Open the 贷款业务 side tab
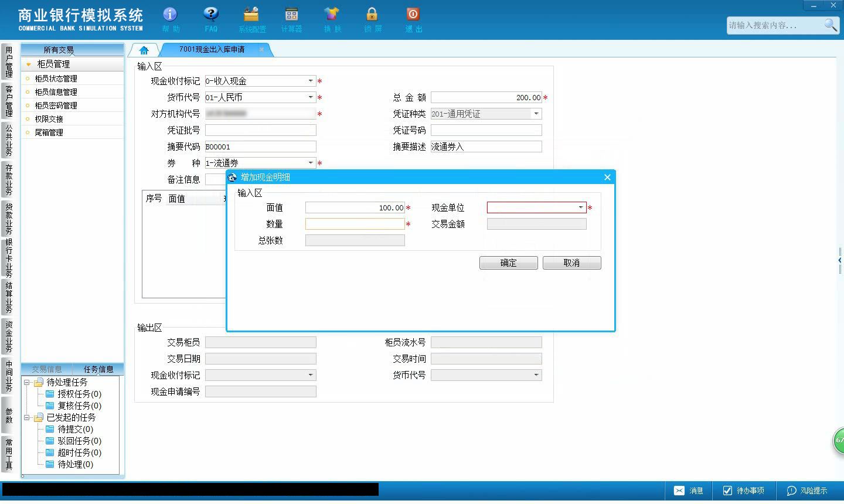This screenshot has height=504, width=844. 8,219
